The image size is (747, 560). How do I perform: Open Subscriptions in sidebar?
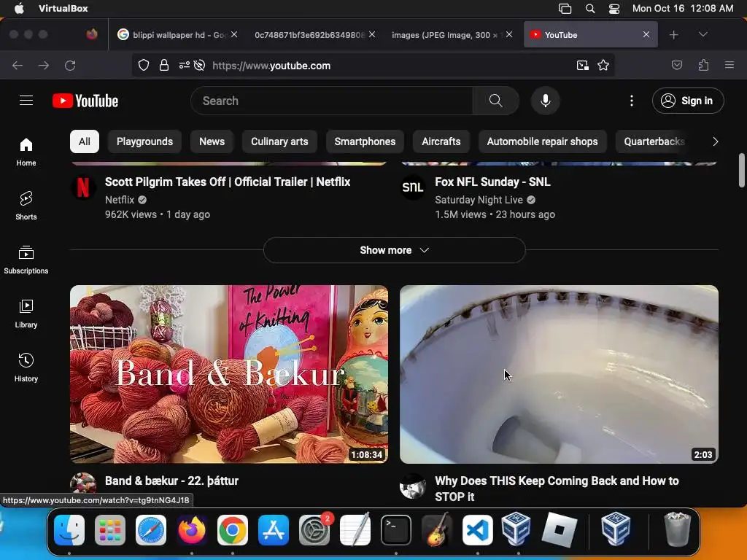(x=26, y=260)
